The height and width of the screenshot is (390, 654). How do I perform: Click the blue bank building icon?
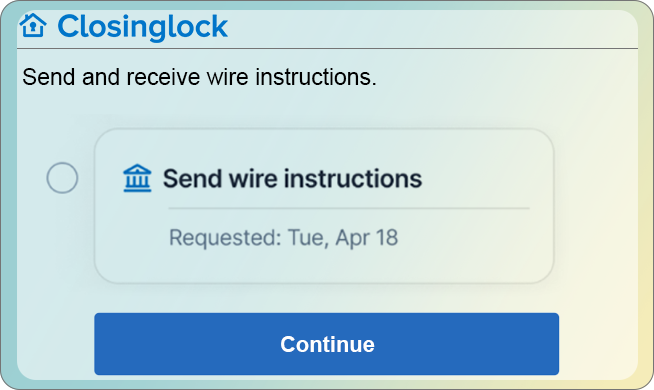pyautogui.click(x=137, y=178)
